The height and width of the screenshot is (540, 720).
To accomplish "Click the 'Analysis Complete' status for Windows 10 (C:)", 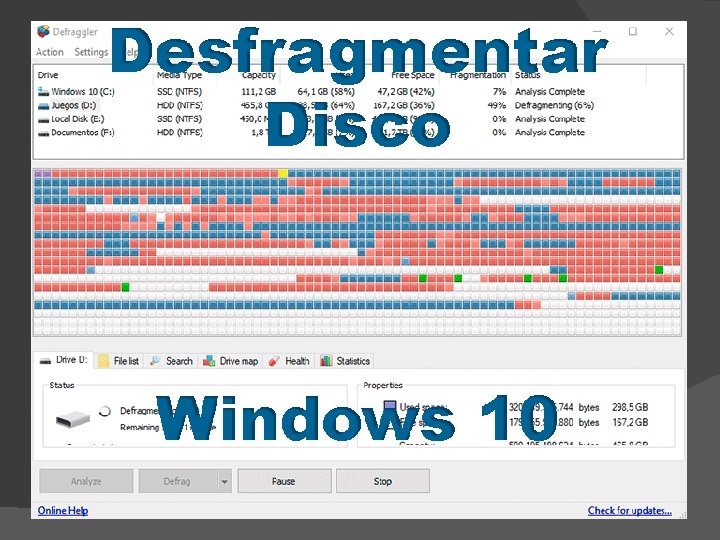I will pyautogui.click(x=550, y=91).
